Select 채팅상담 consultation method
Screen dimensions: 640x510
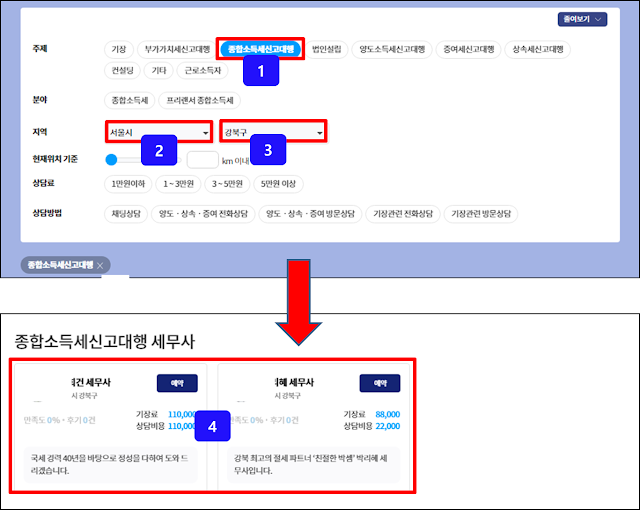[126, 214]
